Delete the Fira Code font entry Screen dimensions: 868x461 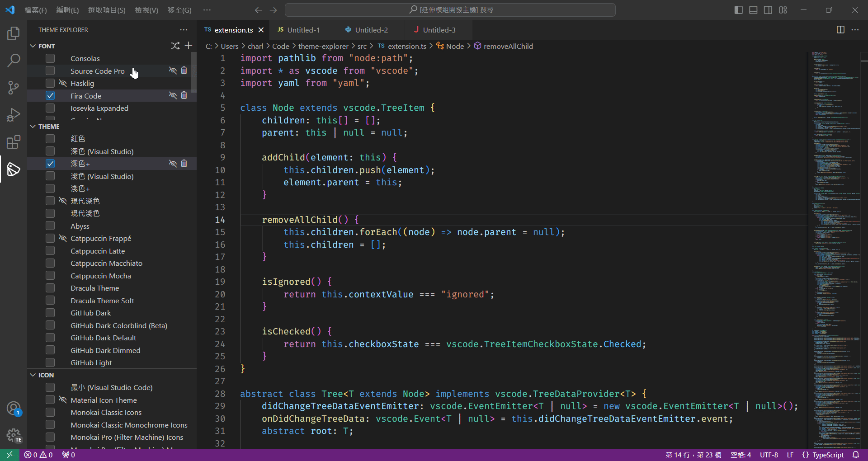(x=184, y=95)
